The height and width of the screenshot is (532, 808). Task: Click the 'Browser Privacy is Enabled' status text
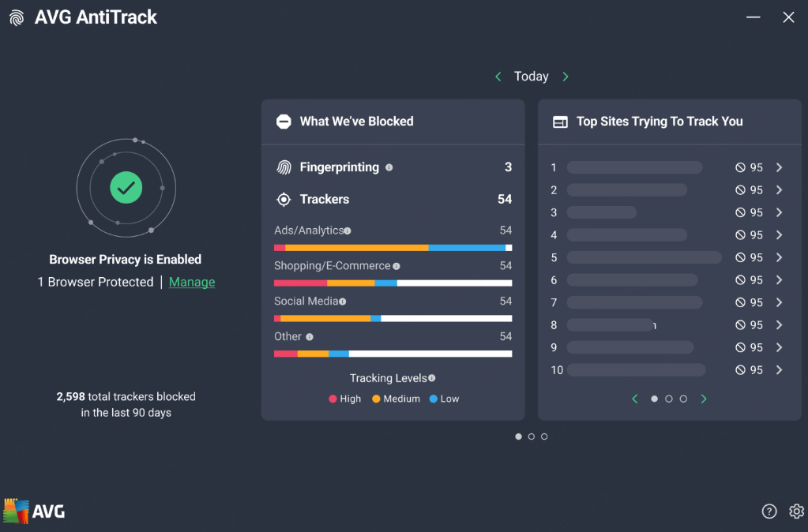click(126, 260)
